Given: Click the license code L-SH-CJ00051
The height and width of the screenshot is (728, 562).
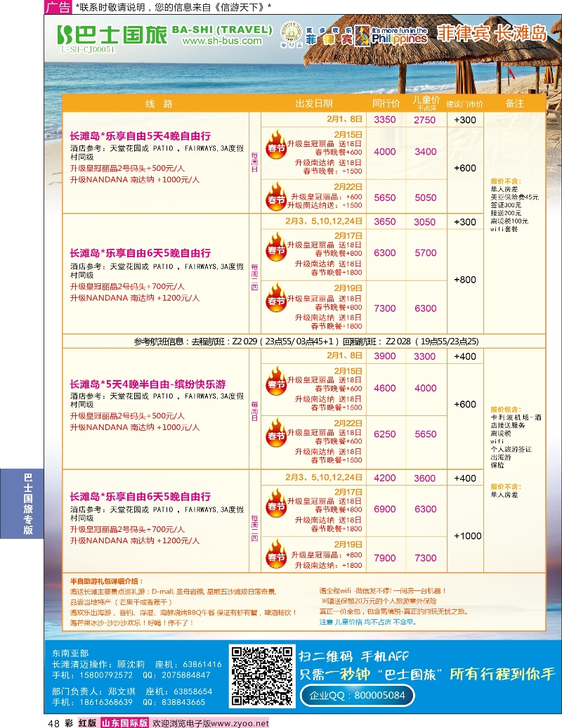Looking at the screenshot, I should 87,49.
